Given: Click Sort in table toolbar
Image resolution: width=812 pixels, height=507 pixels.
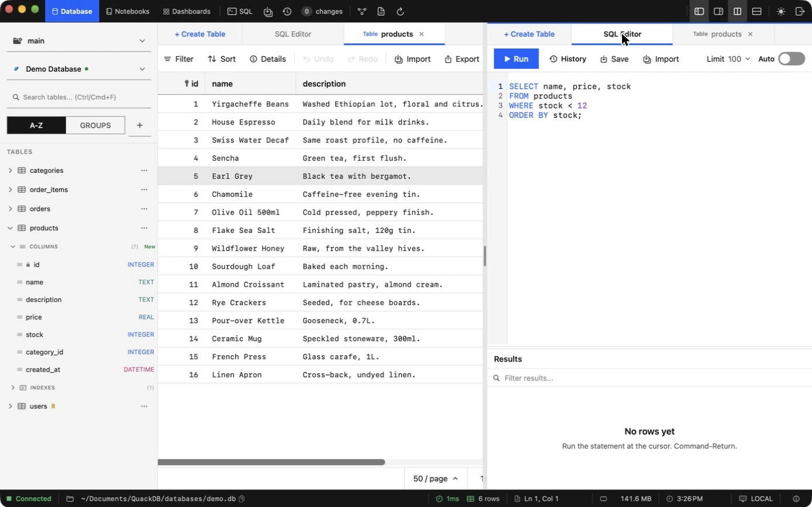Looking at the screenshot, I should (222, 59).
